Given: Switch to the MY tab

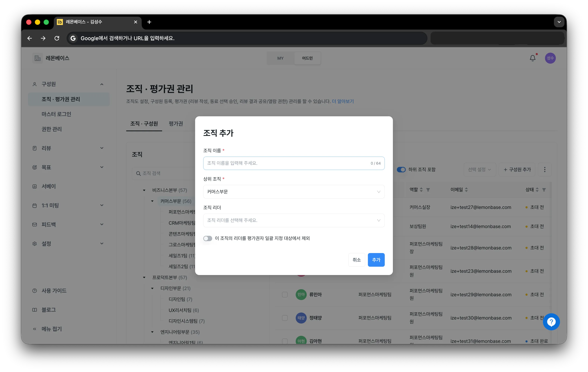Looking at the screenshot, I should (280, 58).
